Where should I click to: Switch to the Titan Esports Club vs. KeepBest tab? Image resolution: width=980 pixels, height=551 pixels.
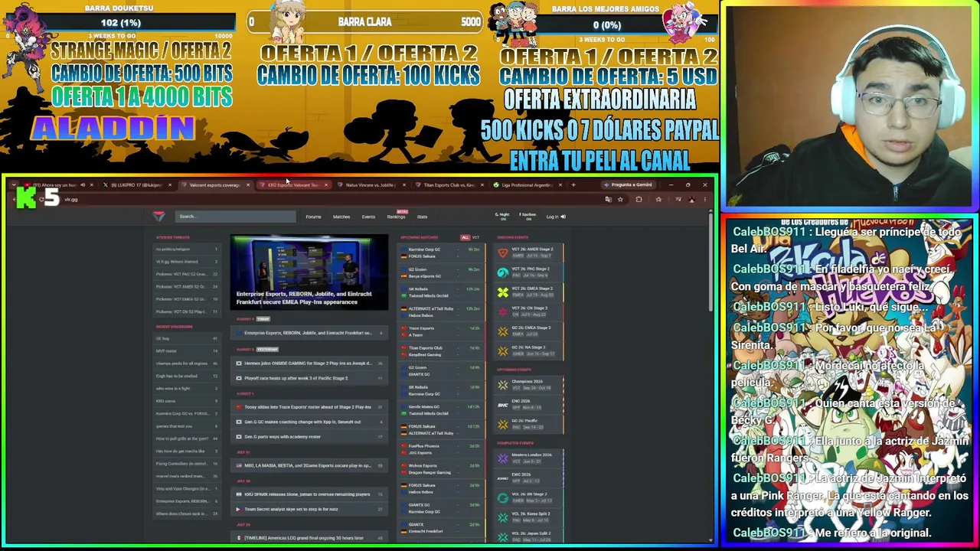[x=449, y=184]
